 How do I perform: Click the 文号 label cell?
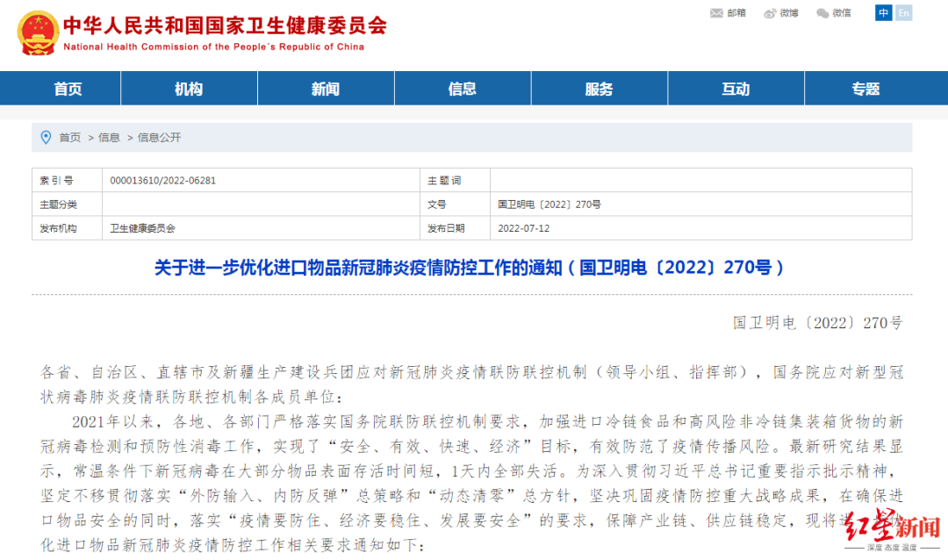pyautogui.click(x=455, y=205)
